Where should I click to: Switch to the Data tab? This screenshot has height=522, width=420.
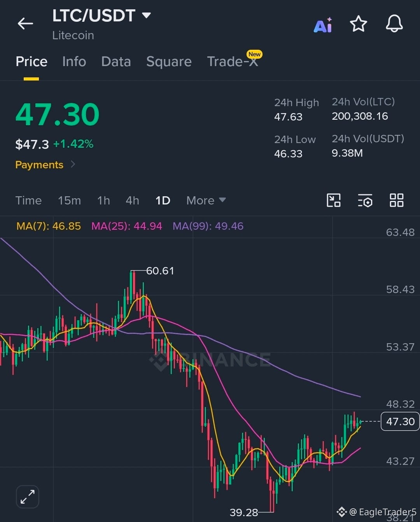116,61
